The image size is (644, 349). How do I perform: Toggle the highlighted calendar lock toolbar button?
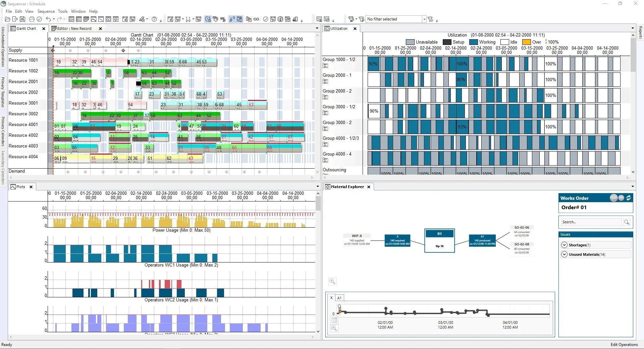208,19
